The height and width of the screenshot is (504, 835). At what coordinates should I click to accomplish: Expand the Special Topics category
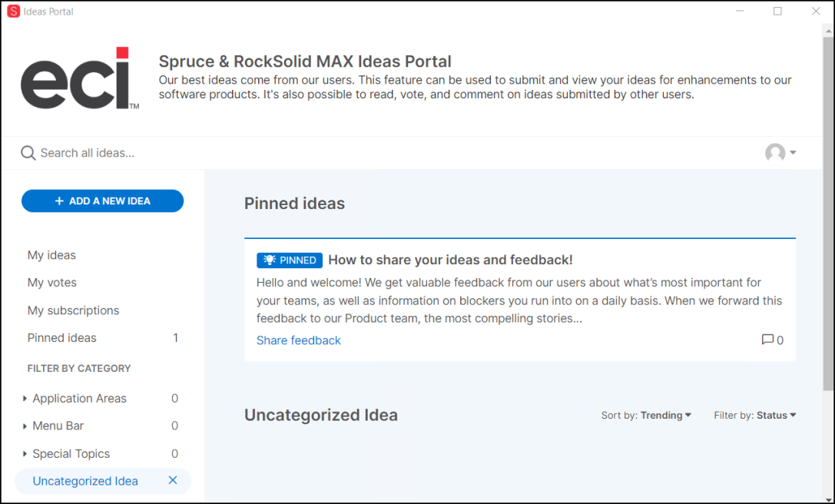(25, 454)
